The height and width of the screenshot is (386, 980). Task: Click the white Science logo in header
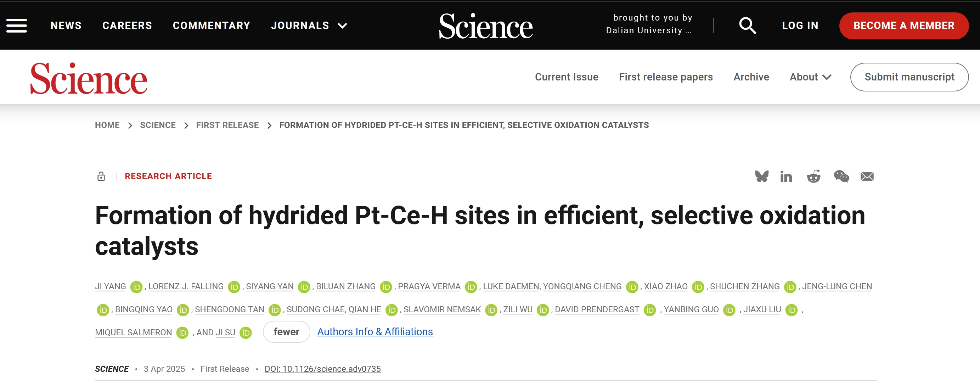click(x=486, y=26)
